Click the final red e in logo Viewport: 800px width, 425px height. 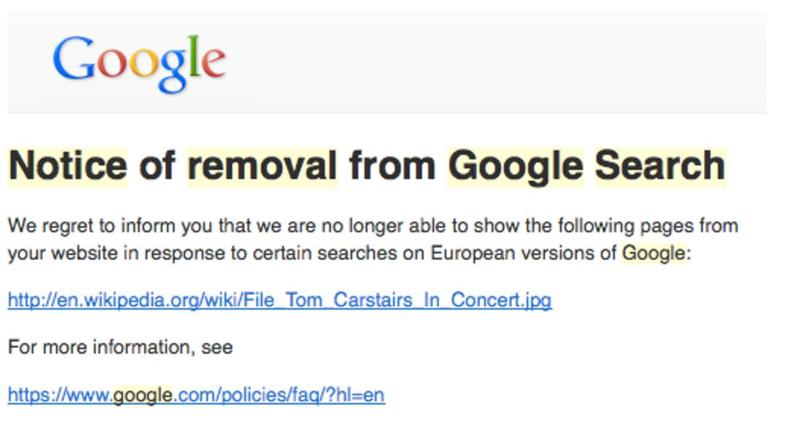tap(213, 63)
